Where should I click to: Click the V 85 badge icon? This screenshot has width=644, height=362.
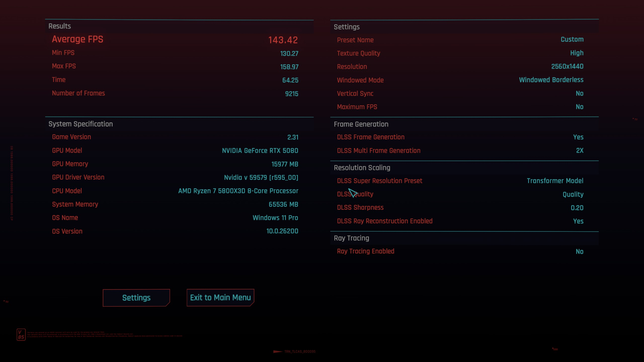pyautogui.click(x=21, y=335)
